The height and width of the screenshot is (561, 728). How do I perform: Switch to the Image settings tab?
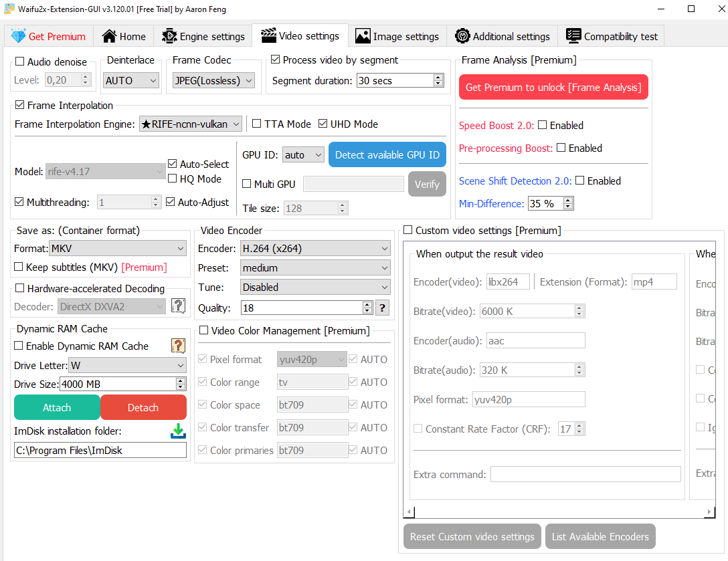click(397, 36)
